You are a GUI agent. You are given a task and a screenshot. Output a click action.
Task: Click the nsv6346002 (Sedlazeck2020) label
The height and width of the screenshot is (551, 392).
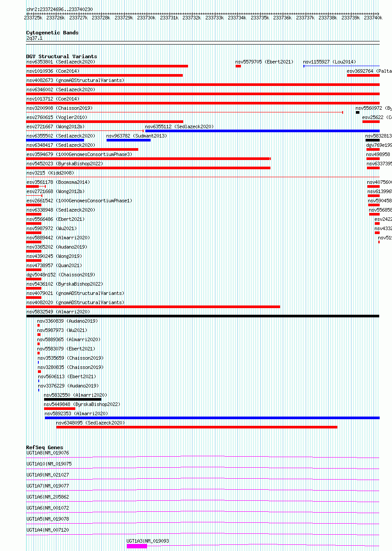click(61, 89)
